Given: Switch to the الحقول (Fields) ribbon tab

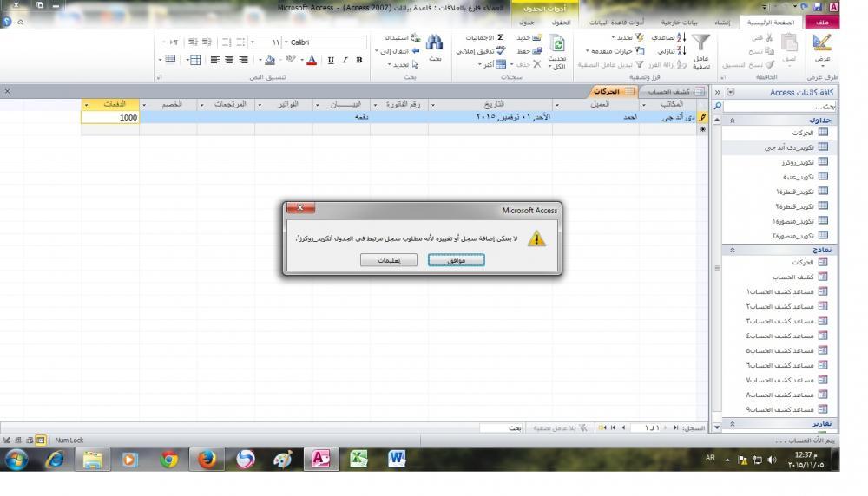Looking at the screenshot, I should (x=561, y=23).
